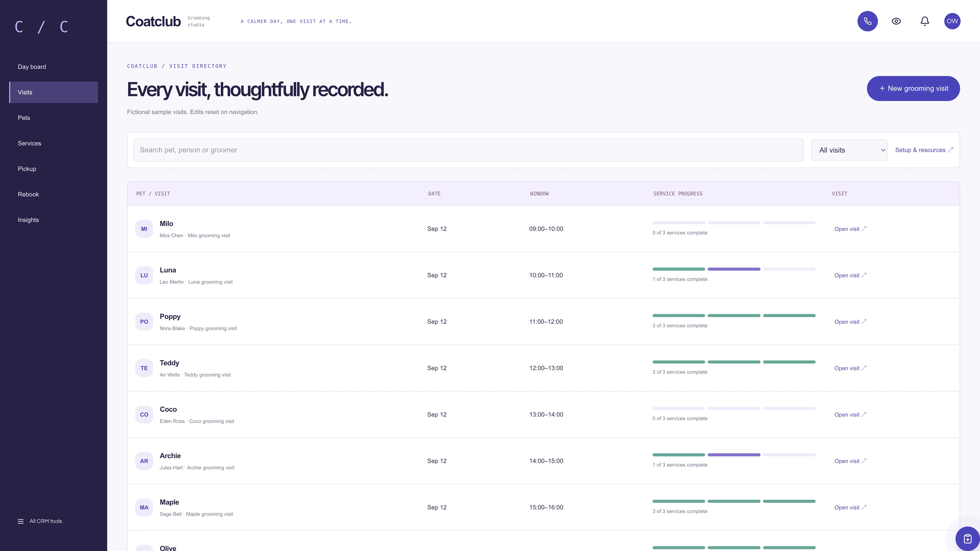Go to Day board in sidebar
The width and height of the screenshot is (980, 551).
pos(54,67)
